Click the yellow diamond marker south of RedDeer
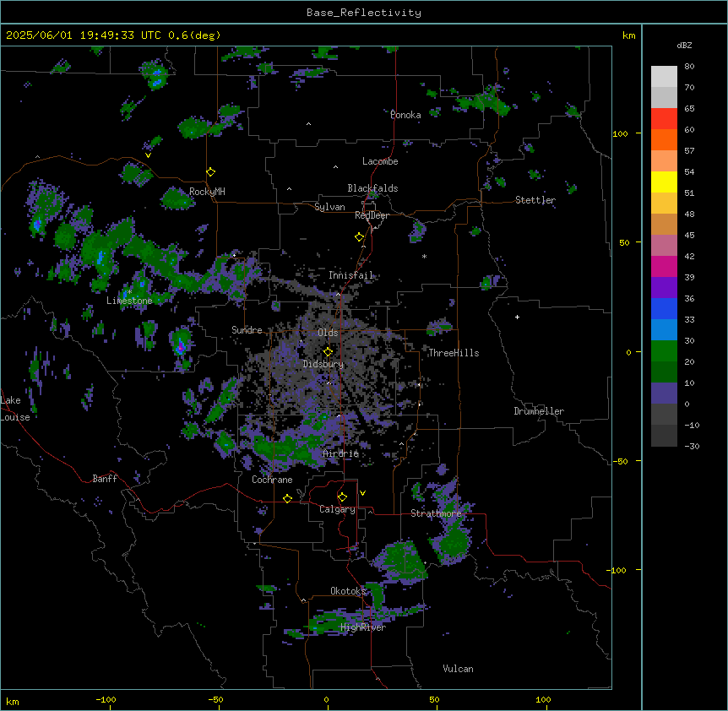Screen dimensions: 728x711 coord(360,237)
